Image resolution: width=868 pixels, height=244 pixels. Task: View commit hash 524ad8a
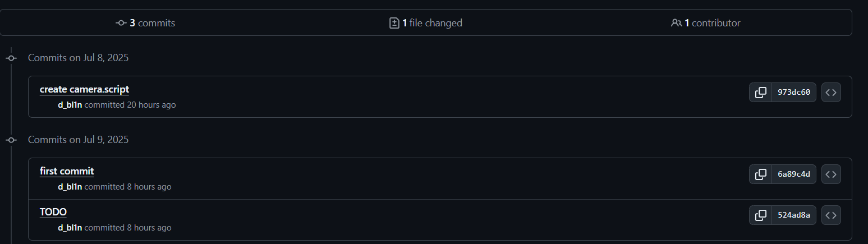pos(794,215)
